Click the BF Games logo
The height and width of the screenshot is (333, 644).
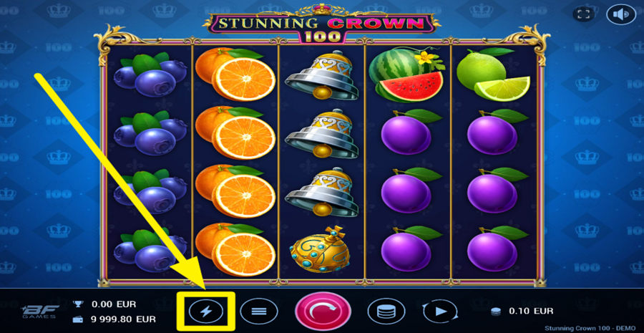pyautogui.click(x=39, y=312)
